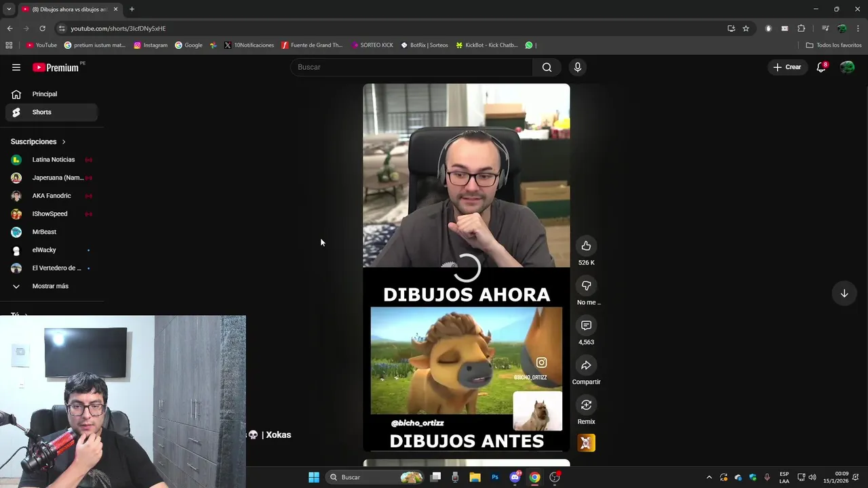The width and height of the screenshot is (868, 488).
Task: Click the search magnifier button
Action: (547, 67)
